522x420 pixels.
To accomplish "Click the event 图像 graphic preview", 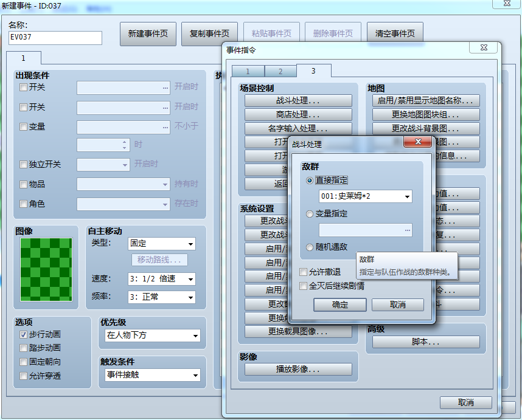I will 46,269.
